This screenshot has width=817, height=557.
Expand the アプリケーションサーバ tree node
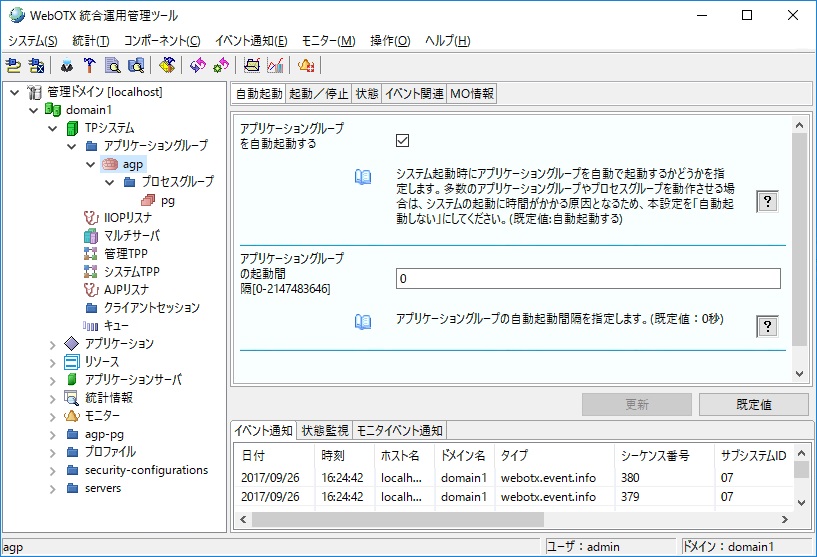point(52,380)
